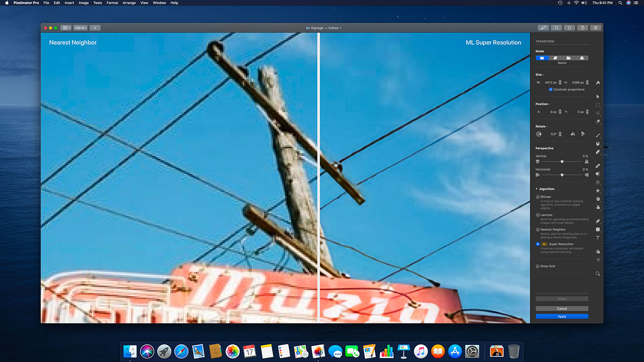The image size is (644, 362).
Task: Click the height value stepper
Action: pyautogui.click(x=587, y=82)
